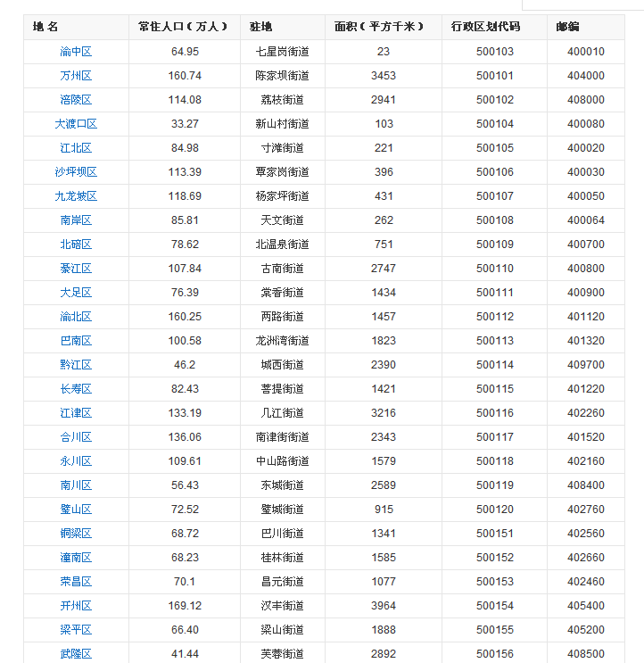Open the 璧山区 link
The height and width of the screenshot is (663, 644).
(76, 510)
